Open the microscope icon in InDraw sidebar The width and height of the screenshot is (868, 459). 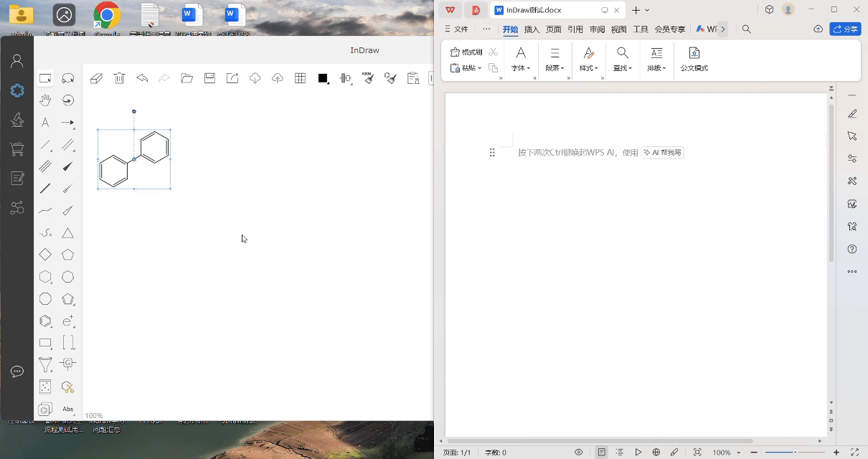[x=17, y=120]
